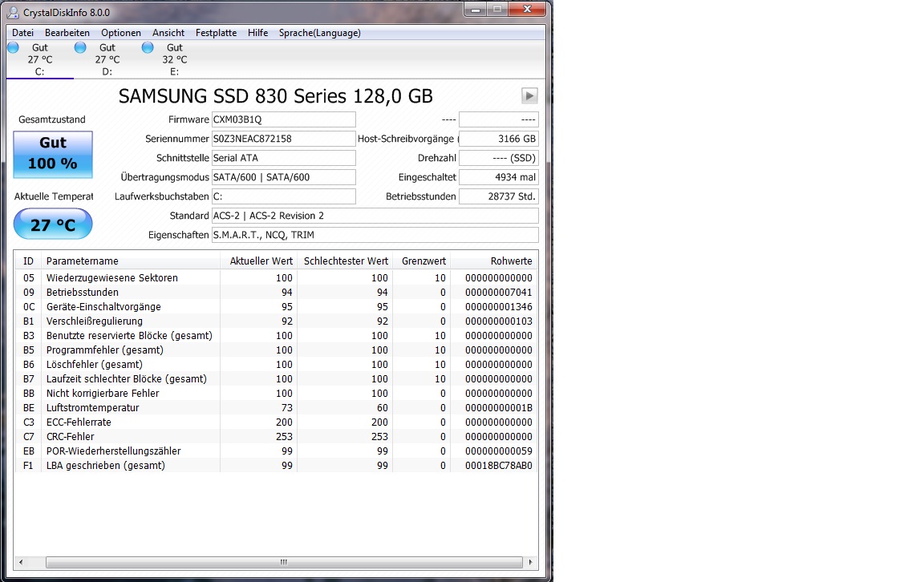This screenshot has height=582, width=924.
Task: Click the Schnittstelle field Serial ATA
Action: 283,158
